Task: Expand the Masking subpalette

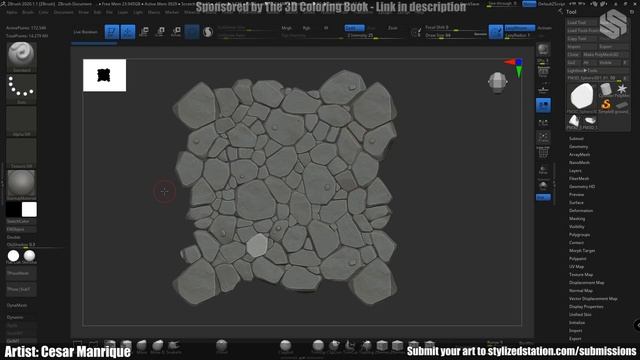Action: point(577,219)
